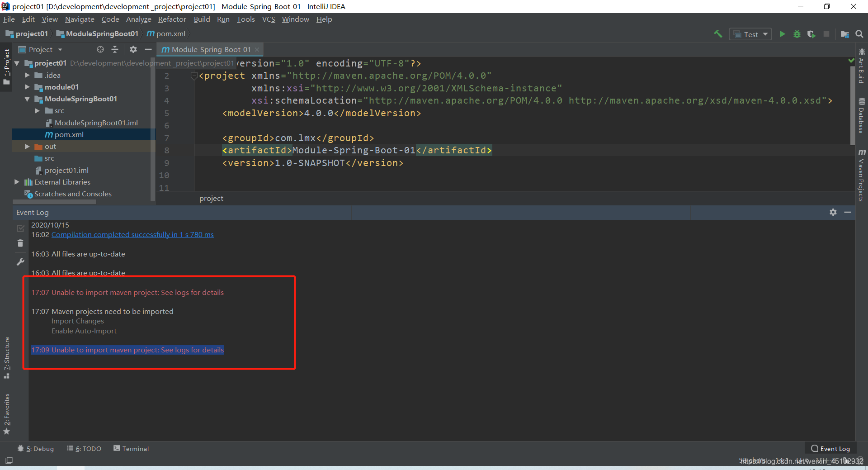
Task: Click the scroll-from-source target icon in Project panel
Action: pos(100,49)
